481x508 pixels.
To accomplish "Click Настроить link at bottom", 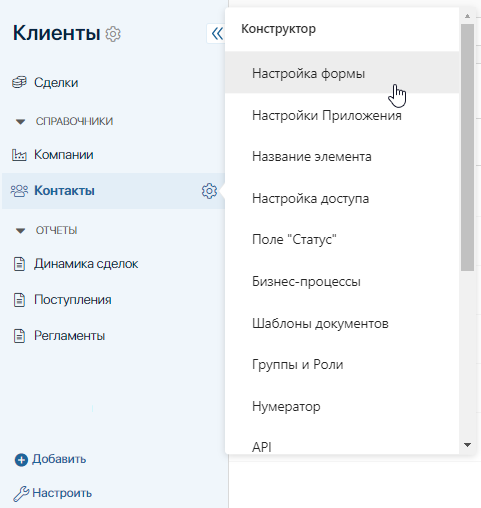I will point(62,493).
